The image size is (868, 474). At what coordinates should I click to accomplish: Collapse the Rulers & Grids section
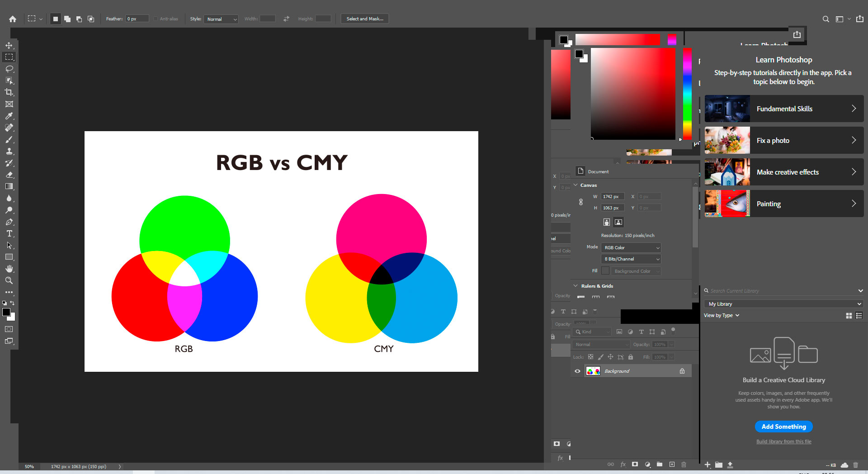pyautogui.click(x=575, y=285)
